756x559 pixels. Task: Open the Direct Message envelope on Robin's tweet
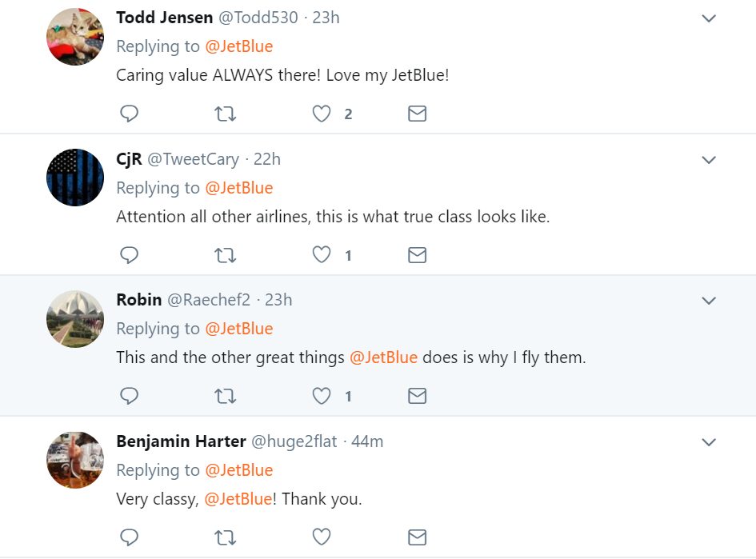[417, 395]
